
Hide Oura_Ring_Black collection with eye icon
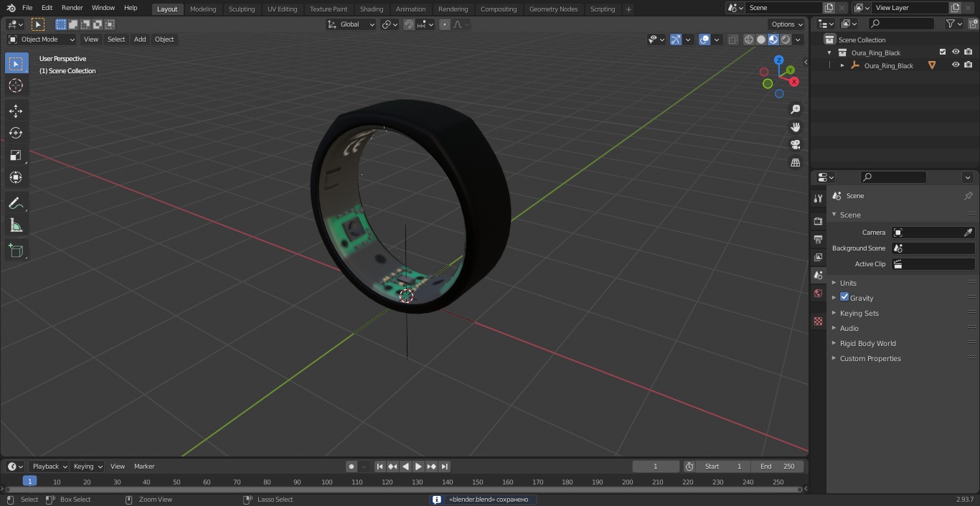pos(956,52)
